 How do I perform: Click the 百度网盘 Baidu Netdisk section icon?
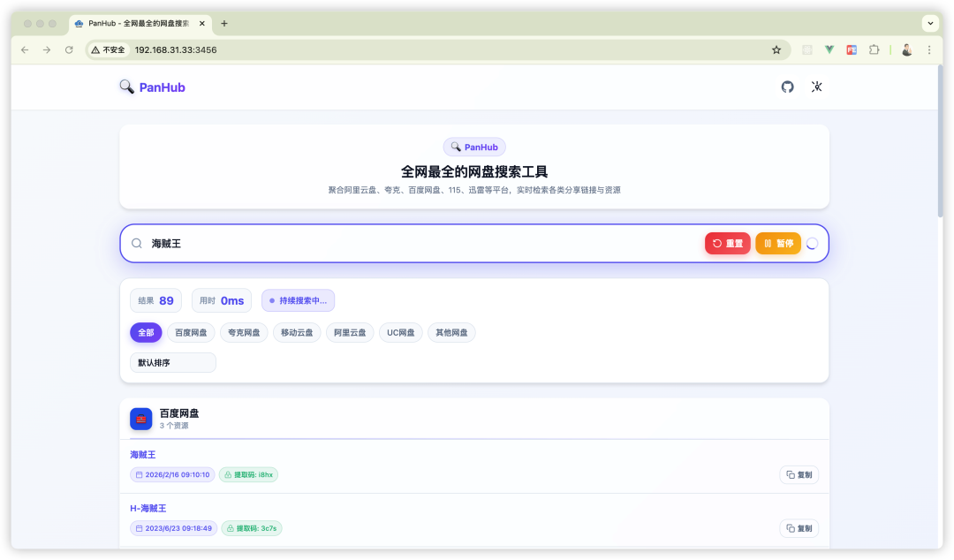click(141, 419)
